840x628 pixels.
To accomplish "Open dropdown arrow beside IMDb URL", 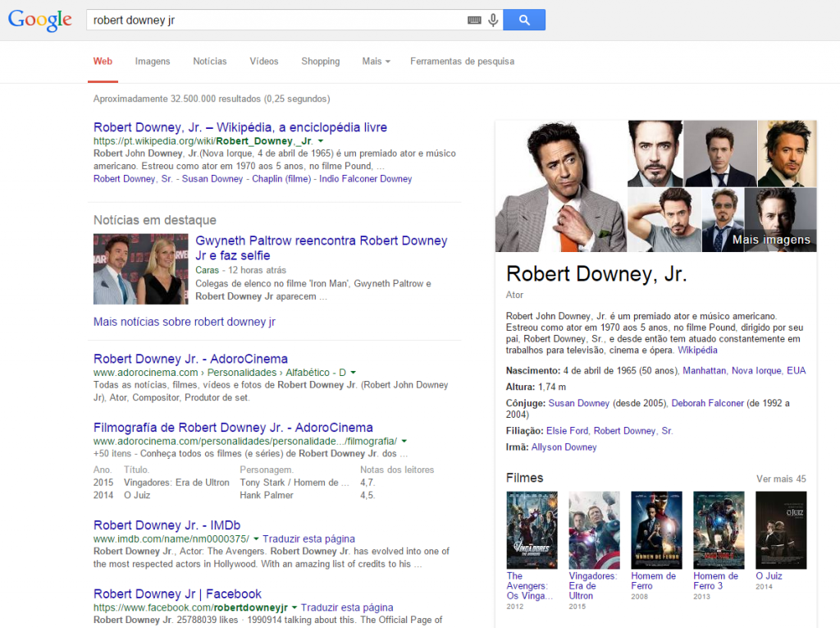I will click(x=256, y=539).
